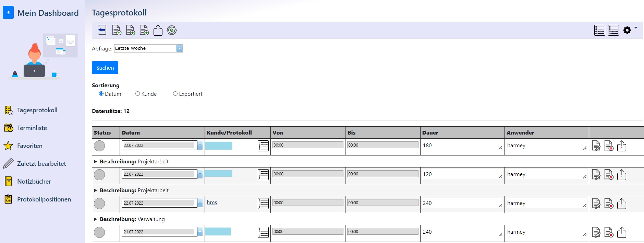Select the Datum sort radio button
644x243 pixels.
point(101,94)
